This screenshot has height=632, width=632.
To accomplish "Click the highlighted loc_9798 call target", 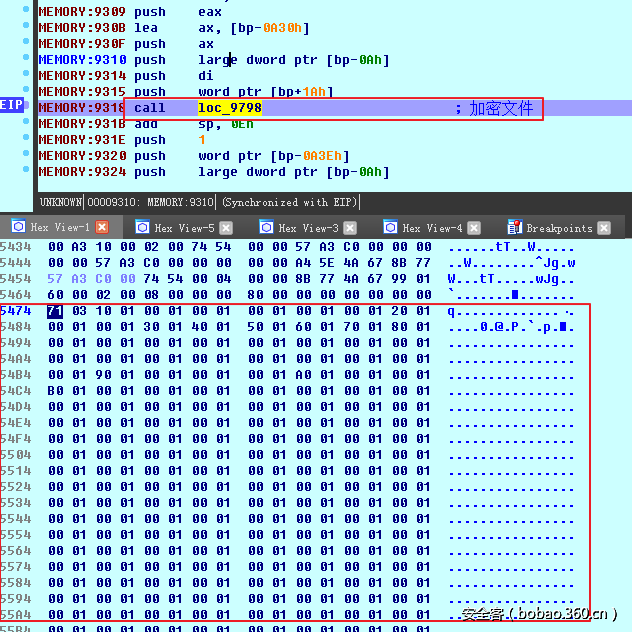I will click(x=229, y=108).
